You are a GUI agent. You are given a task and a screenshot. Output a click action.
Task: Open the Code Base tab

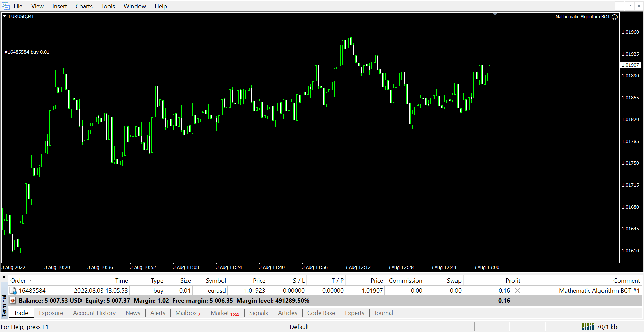(321, 313)
